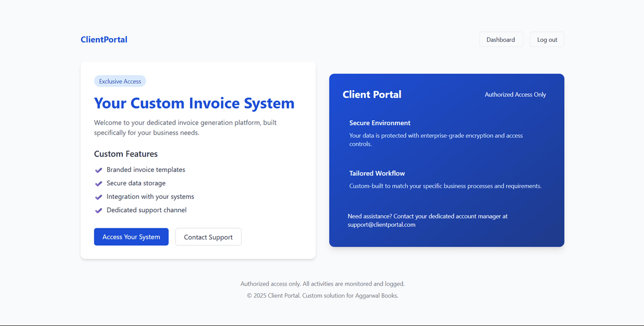
Task: Click the checkmark beside Dedicated support channel
Action: [x=99, y=211]
